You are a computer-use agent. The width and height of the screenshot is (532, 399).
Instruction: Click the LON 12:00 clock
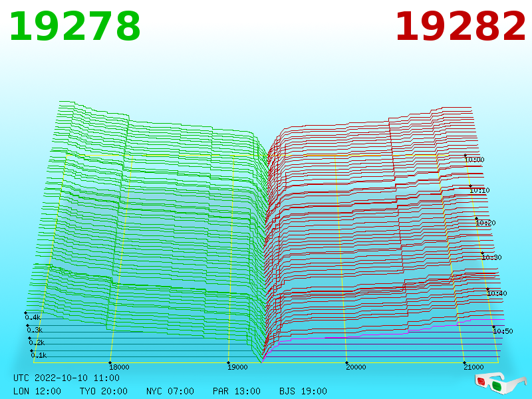(37, 391)
